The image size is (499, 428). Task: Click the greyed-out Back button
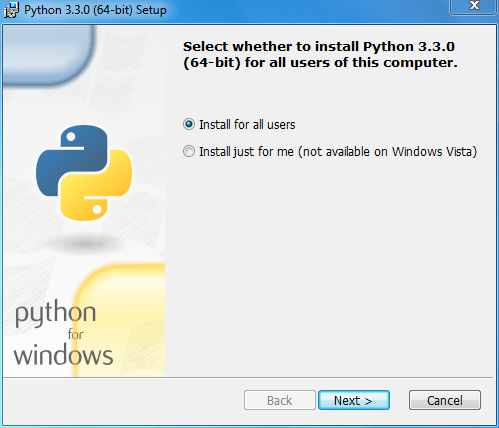tap(280, 400)
